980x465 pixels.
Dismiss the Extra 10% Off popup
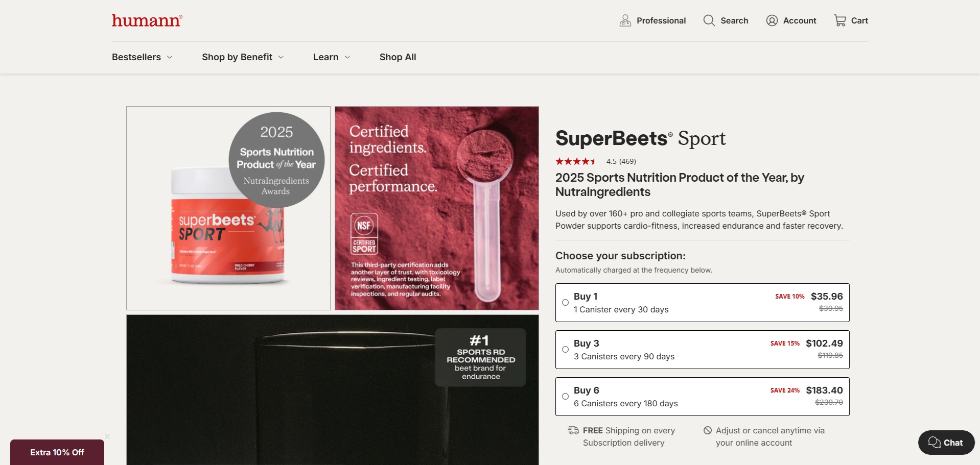(x=107, y=436)
